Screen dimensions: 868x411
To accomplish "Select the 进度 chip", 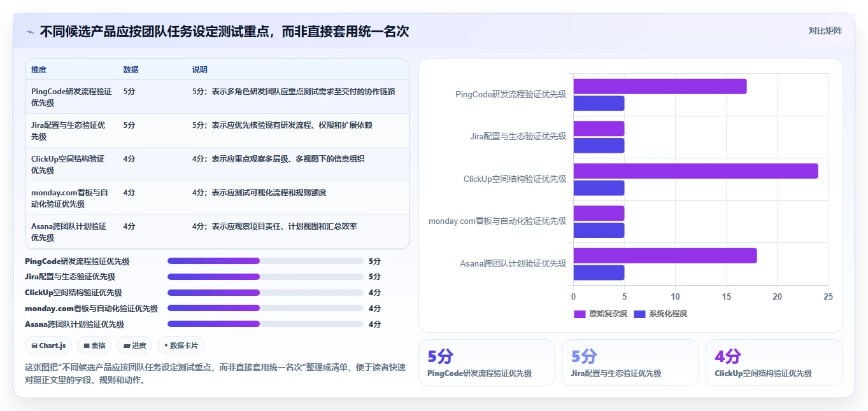I will [x=134, y=345].
